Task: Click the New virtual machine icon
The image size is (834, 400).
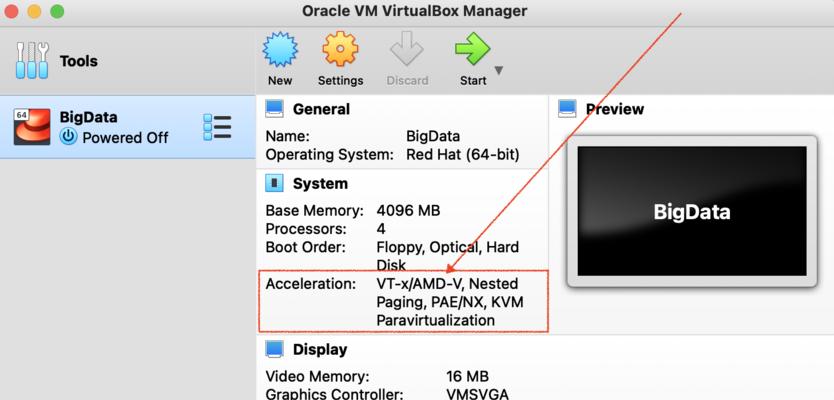Action: [x=280, y=50]
